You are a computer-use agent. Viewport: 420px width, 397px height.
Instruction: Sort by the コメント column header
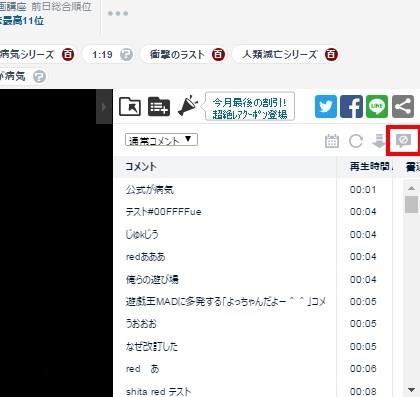141,166
